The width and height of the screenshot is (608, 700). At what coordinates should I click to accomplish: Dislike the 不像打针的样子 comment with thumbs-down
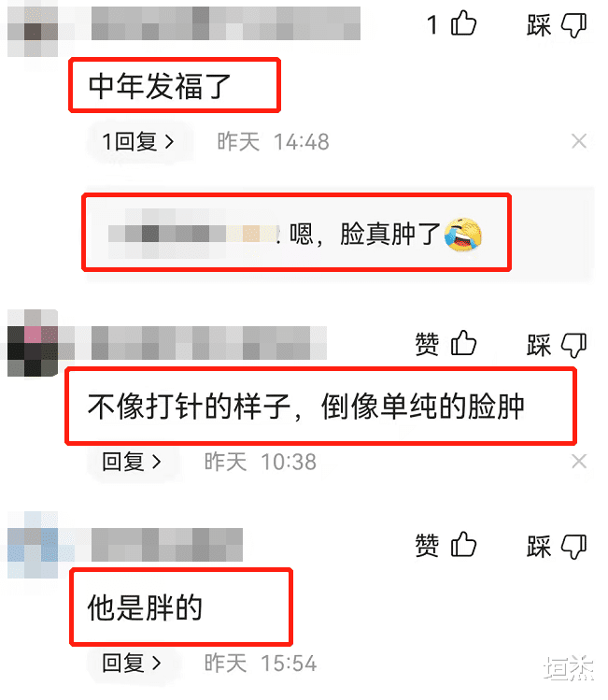(573, 346)
